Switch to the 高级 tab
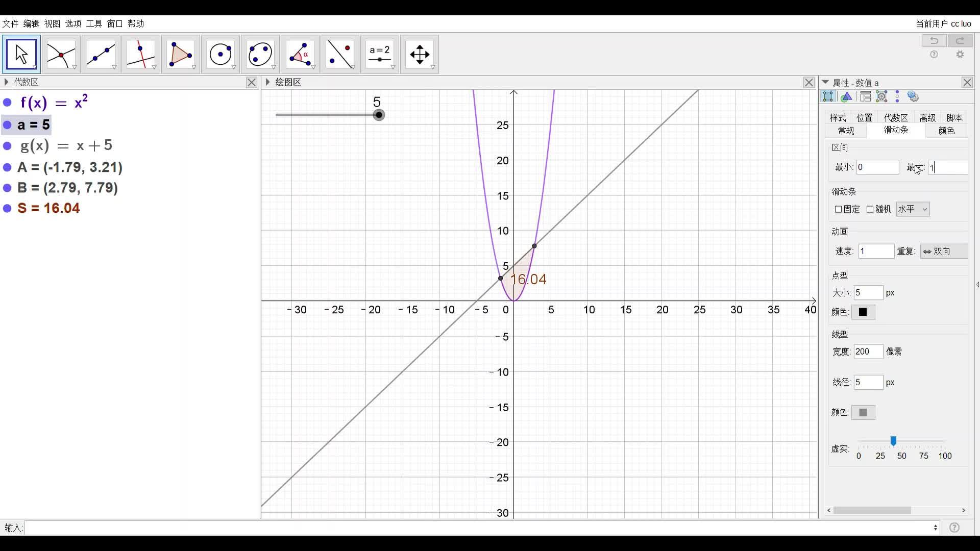Image resolution: width=980 pixels, height=551 pixels. (x=927, y=118)
